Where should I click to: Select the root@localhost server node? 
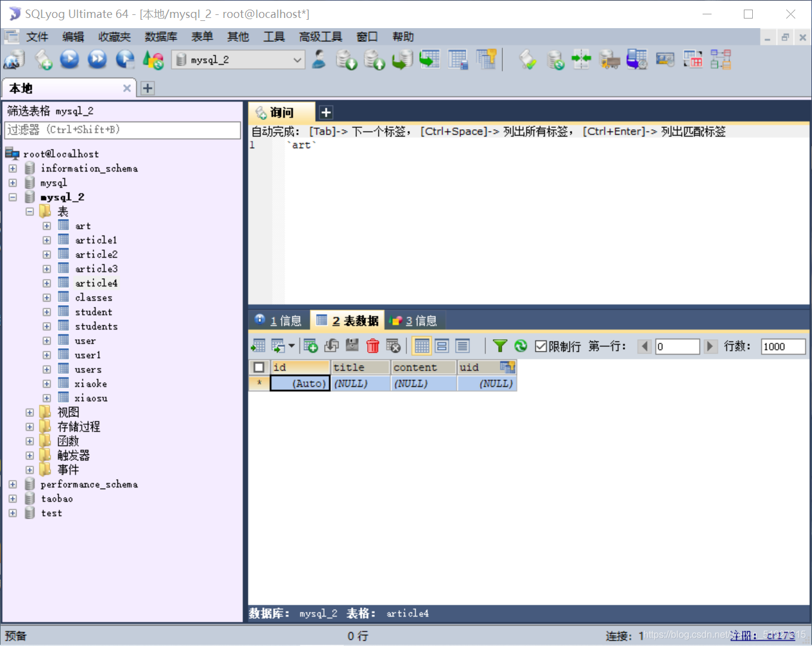point(60,154)
